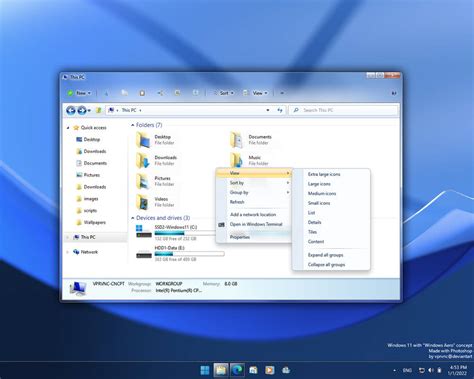474x379 pixels.
Task: Click network icon in system tray
Action: (422, 370)
